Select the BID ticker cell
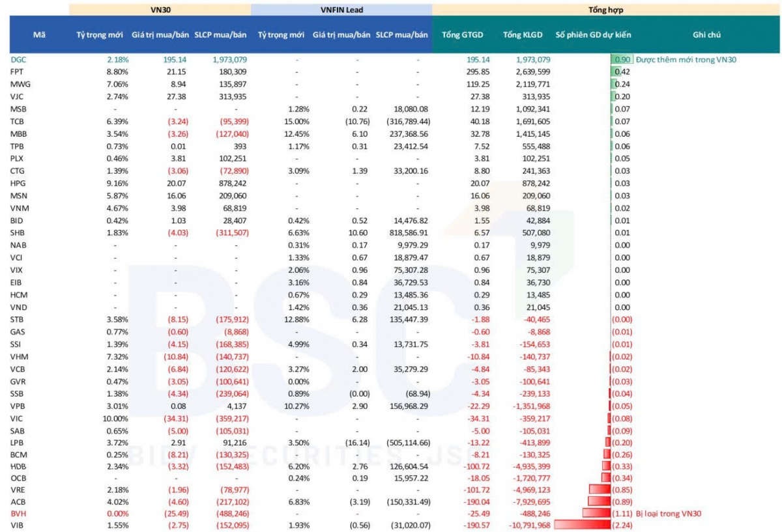This screenshot has height=532, width=782. [x=17, y=220]
